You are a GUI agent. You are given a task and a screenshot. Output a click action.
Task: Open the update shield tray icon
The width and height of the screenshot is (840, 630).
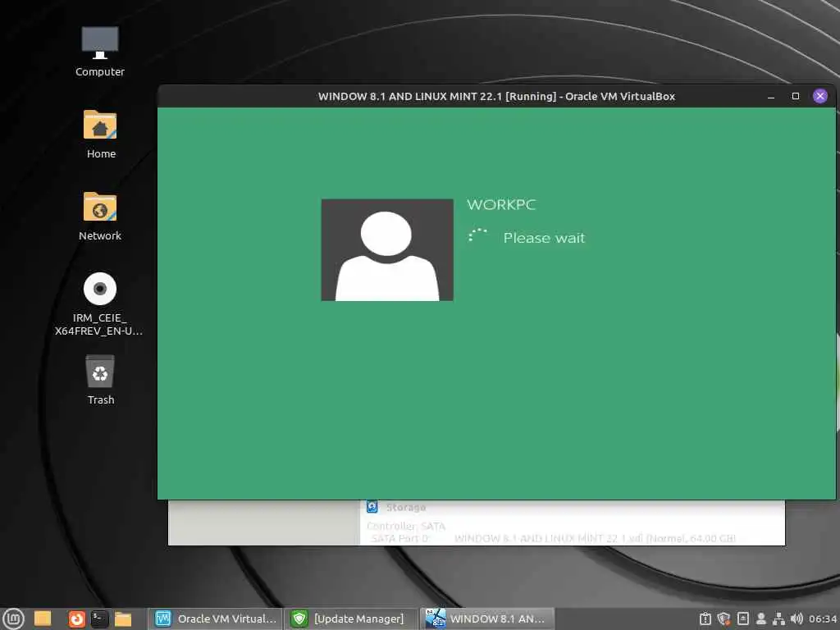724,619
